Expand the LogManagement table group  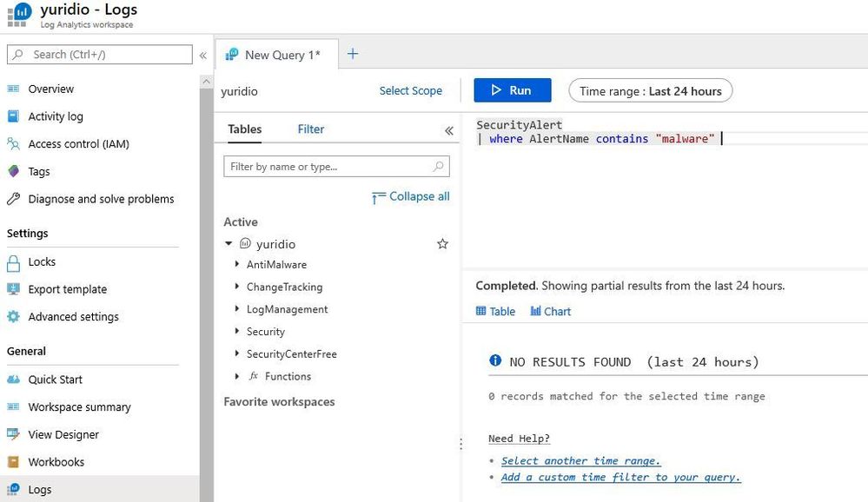[x=237, y=308]
